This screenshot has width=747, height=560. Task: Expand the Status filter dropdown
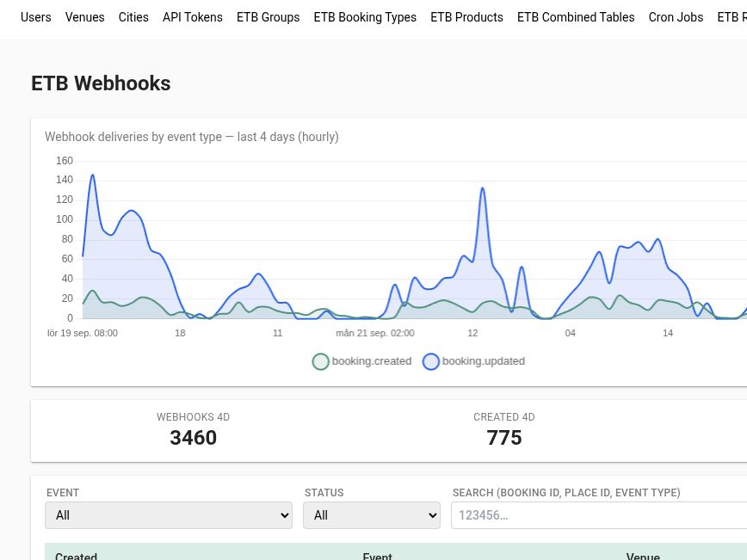pos(372,515)
